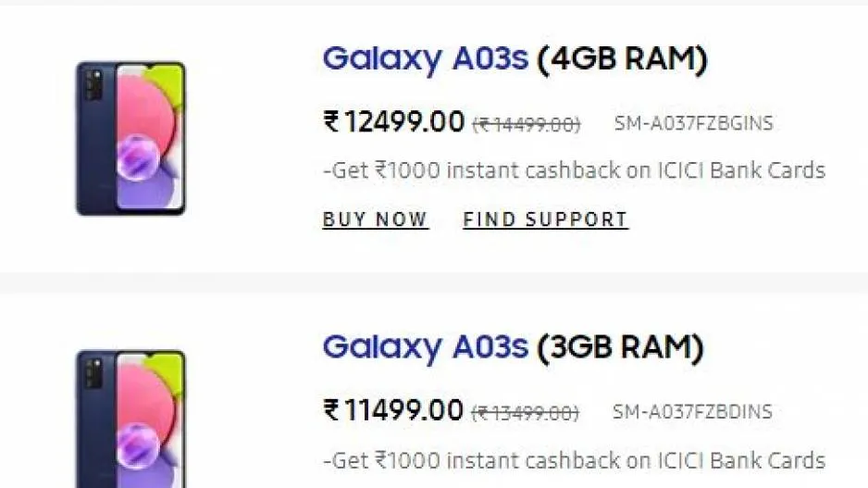Select the (3GB RAM) label in title

pyautogui.click(x=620, y=348)
